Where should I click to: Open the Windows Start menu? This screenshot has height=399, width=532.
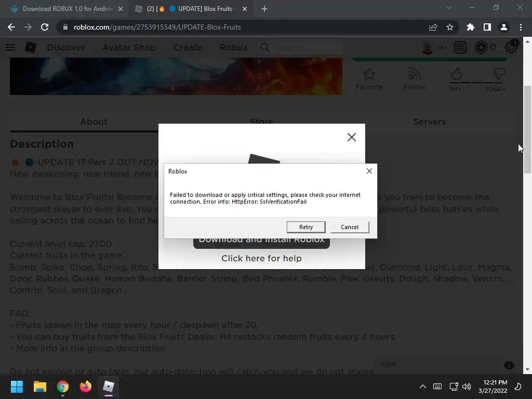(x=17, y=387)
